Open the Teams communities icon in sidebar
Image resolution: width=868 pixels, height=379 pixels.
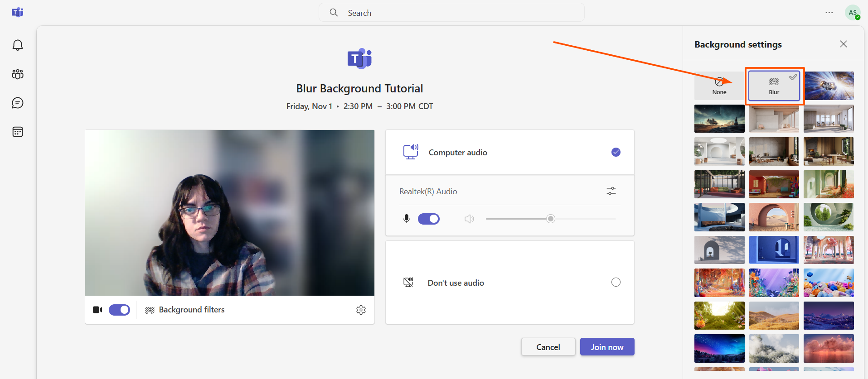(18, 74)
